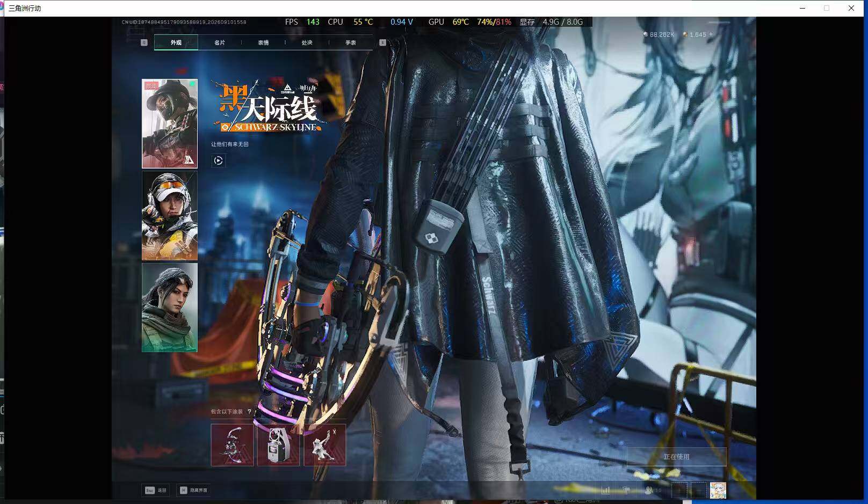
Task: Click the Esc 返回 button
Action: (x=156, y=490)
